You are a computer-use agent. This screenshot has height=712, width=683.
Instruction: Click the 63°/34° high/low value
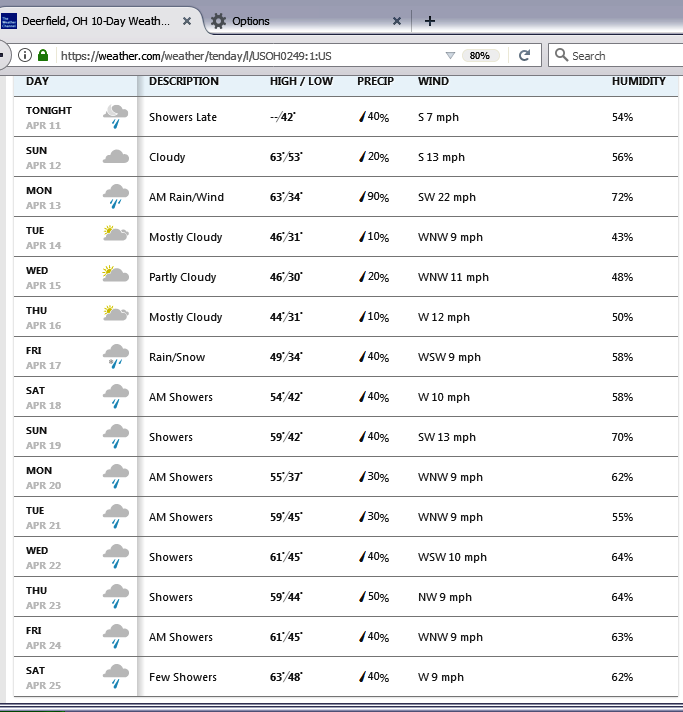pos(286,197)
